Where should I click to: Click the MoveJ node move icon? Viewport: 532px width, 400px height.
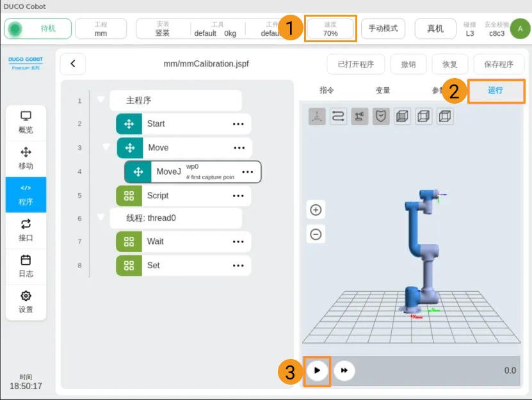click(x=138, y=172)
